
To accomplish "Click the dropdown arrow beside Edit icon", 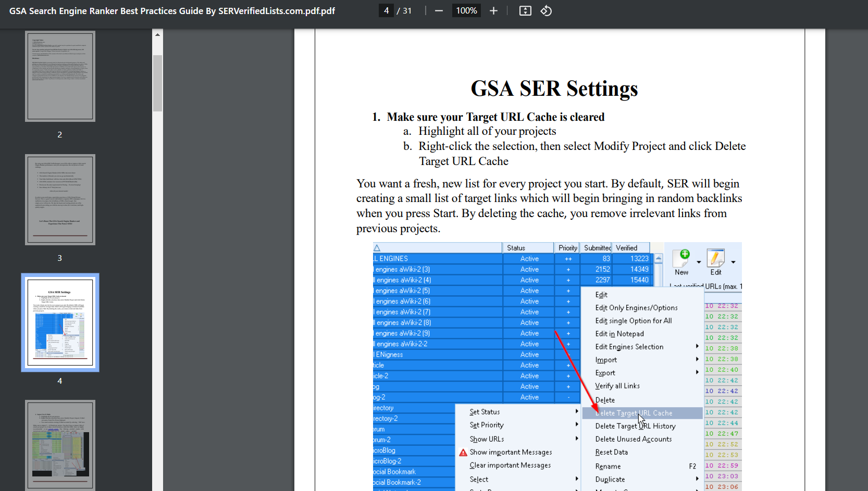I will pos(733,262).
